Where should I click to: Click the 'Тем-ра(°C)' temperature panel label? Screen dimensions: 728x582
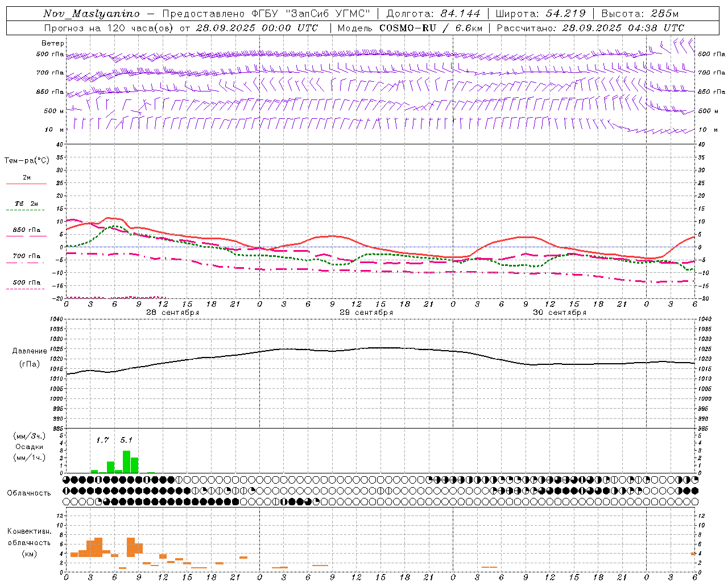coord(27,161)
